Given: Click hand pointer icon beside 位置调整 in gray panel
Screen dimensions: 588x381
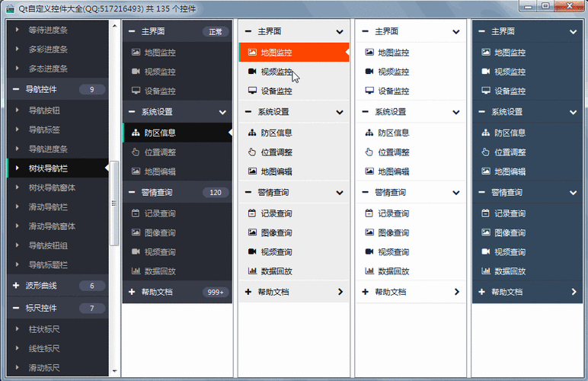Looking at the screenshot, I should point(252,152).
